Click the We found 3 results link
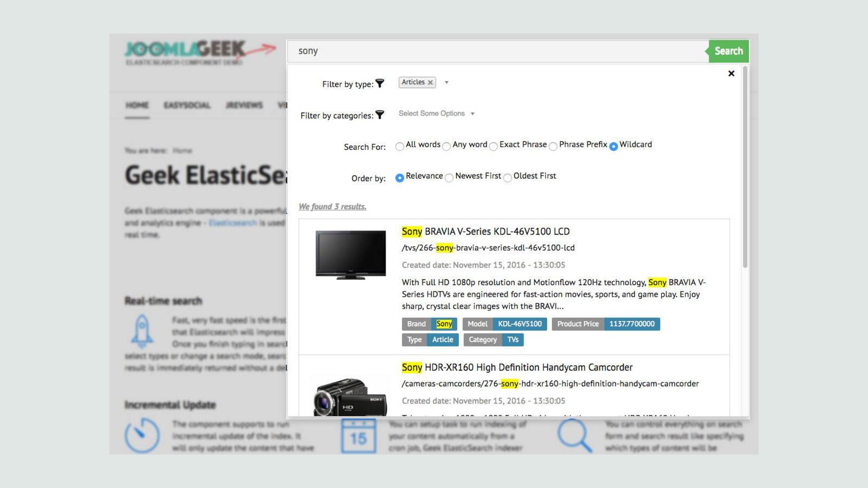This screenshot has height=488, width=868. click(333, 206)
